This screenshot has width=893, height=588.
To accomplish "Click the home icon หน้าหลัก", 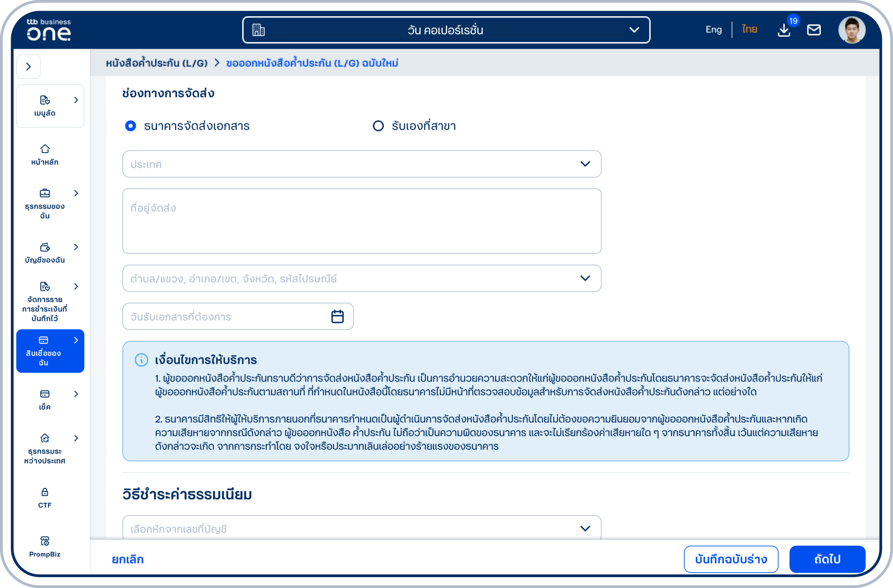I will point(45,149).
